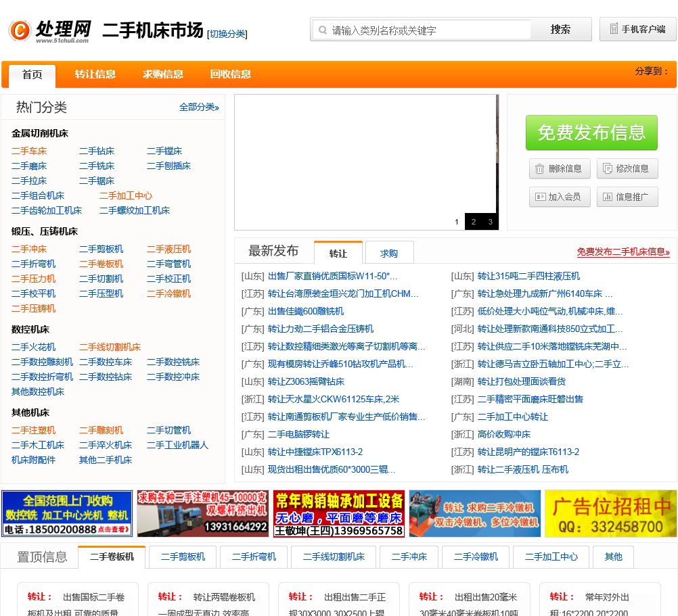The height and width of the screenshot is (616, 678).
Task: Open 切换分类 category switcher
Action: [227, 34]
